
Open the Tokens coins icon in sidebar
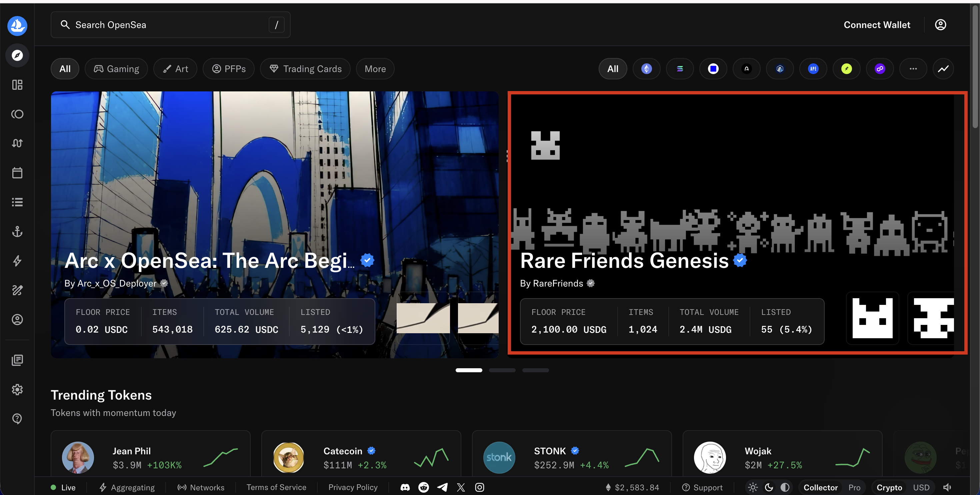(17, 114)
